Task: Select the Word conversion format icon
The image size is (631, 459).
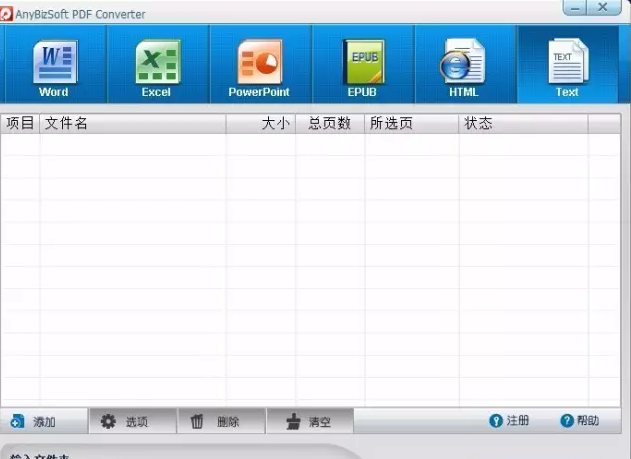Action: [x=54, y=64]
